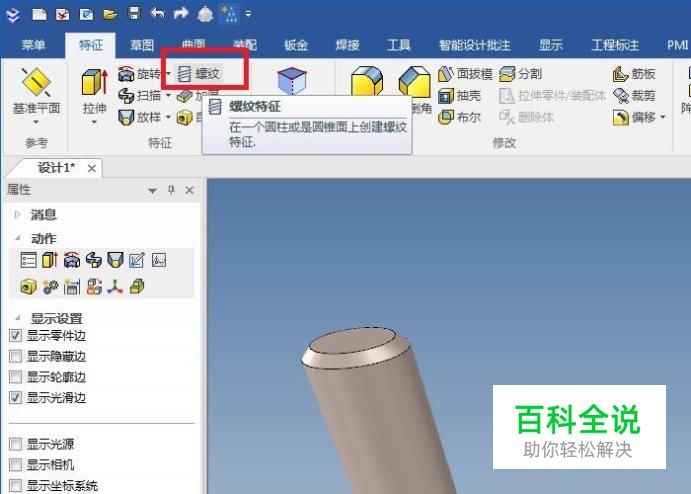This screenshot has height=494, width=691.
Task: Collapse the 动作 section
Action: [x=18, y=238]
